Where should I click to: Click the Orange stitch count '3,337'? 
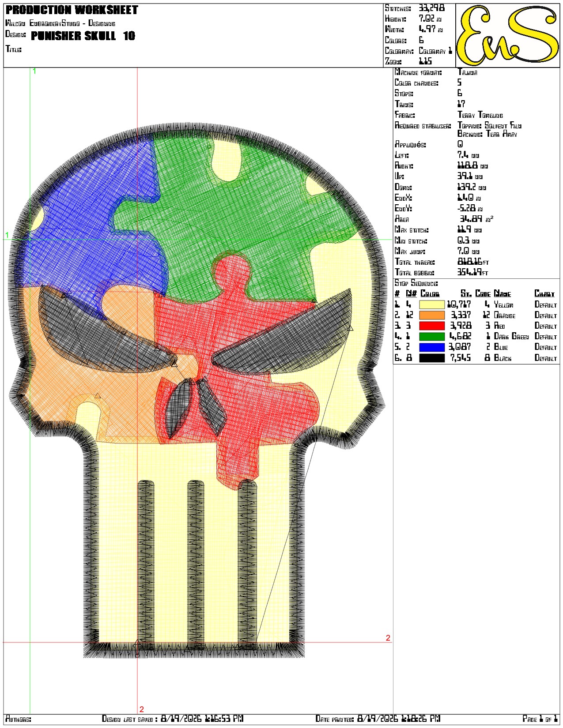point(461,315)
